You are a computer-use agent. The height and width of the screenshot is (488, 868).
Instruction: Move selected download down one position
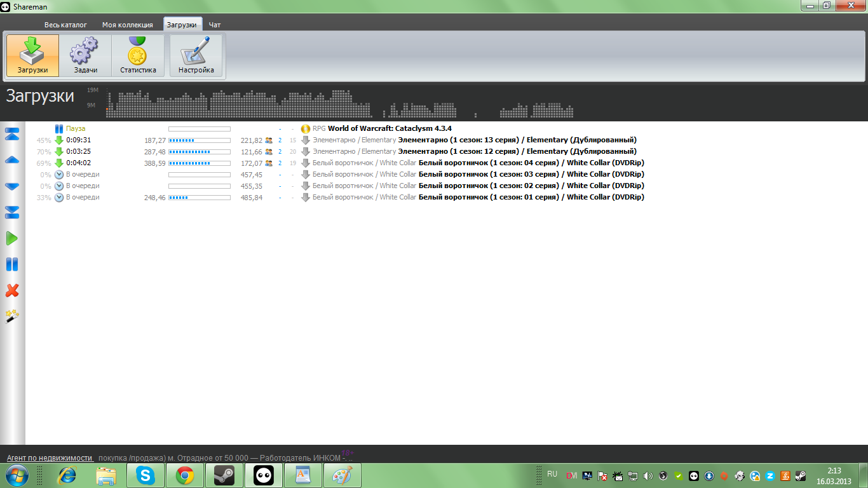click(x=12, y=186)
